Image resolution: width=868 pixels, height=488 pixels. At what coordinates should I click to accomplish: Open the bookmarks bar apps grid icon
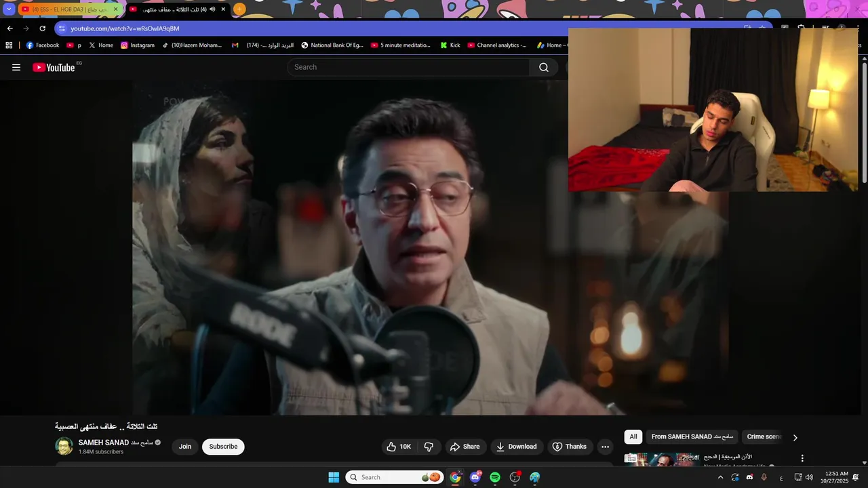click(x=9, y=45)
